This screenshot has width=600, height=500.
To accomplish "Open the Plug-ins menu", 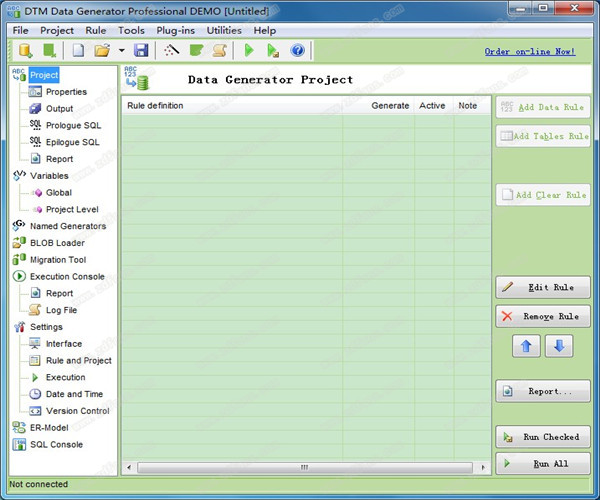I will click(175, 30).
